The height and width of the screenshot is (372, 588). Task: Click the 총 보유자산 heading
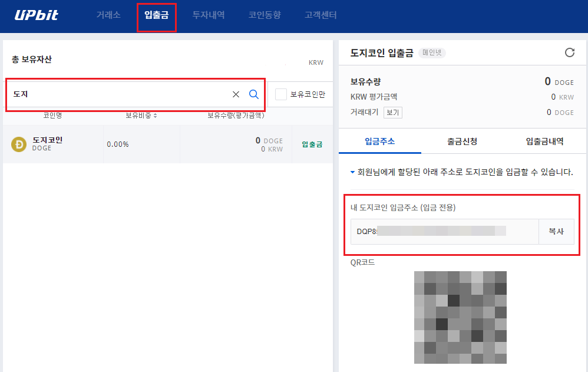coord(31,60)
